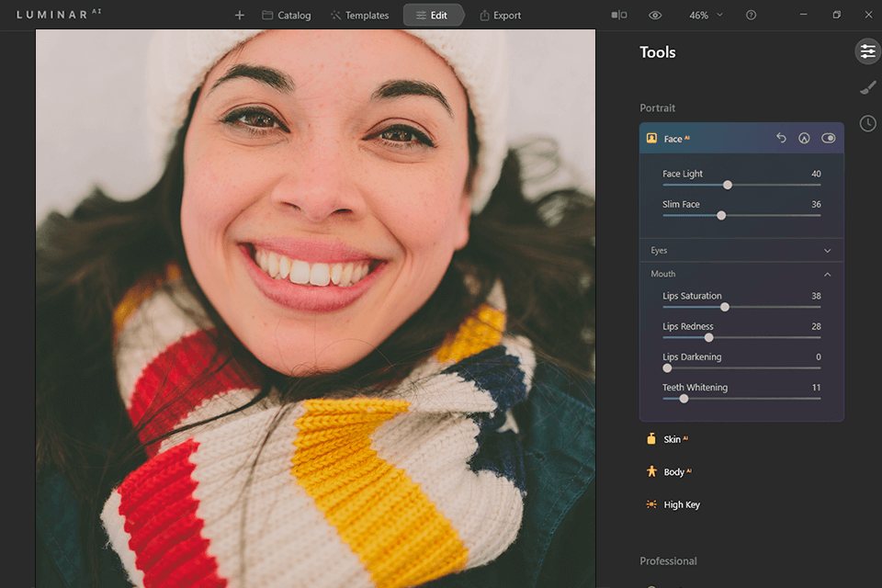Image resolution: width=882 pixels, height=588 pixels.
Task: Minimize the Luminar window
Action: tap(803, 15)
